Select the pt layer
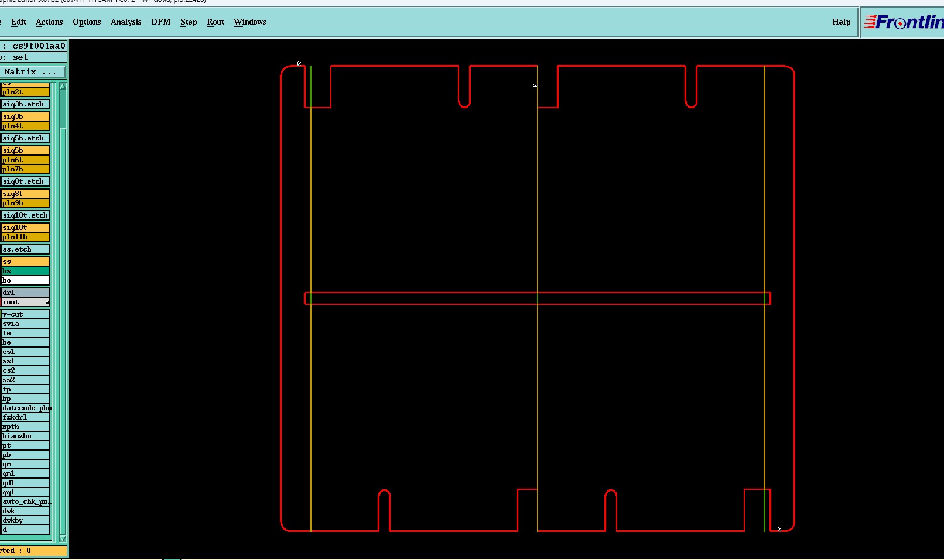944x560 pixels. point(25,445)
